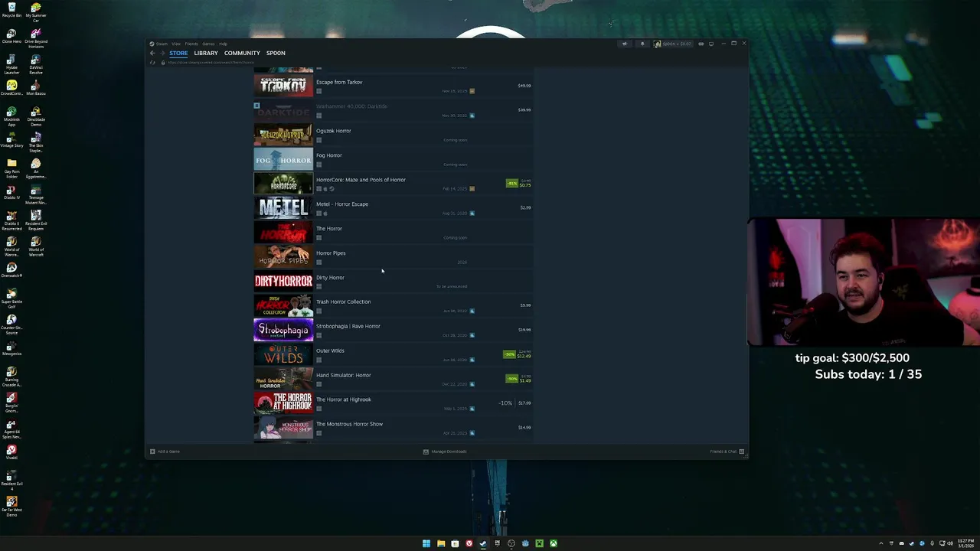Open Friends & Chat
The image size is (980, 551).
pos(727,452)
